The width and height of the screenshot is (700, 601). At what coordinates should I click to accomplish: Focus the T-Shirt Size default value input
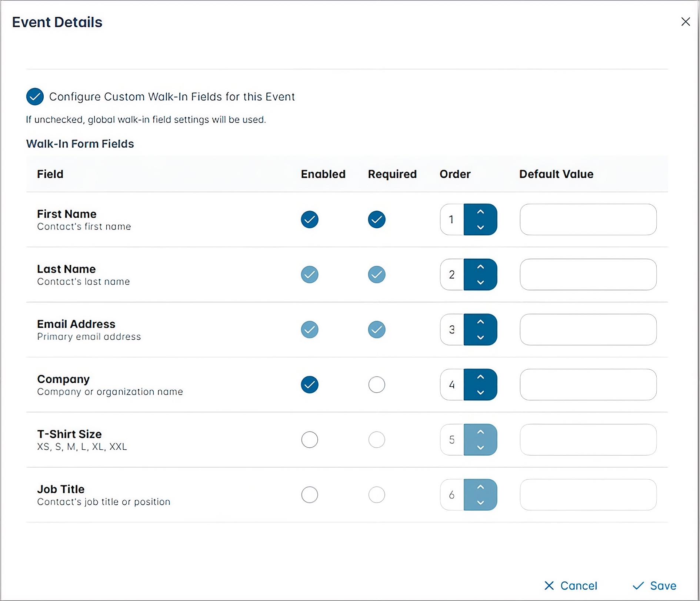[588, 440]
